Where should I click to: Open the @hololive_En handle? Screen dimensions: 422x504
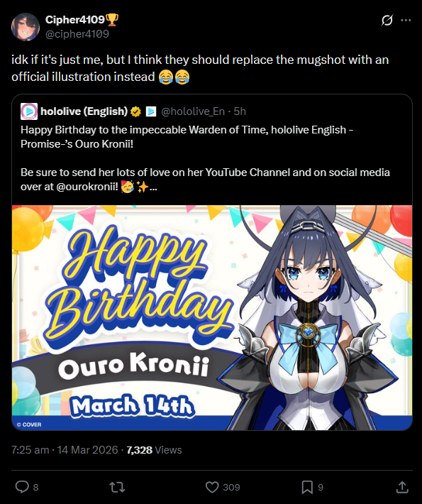point(193,111)
